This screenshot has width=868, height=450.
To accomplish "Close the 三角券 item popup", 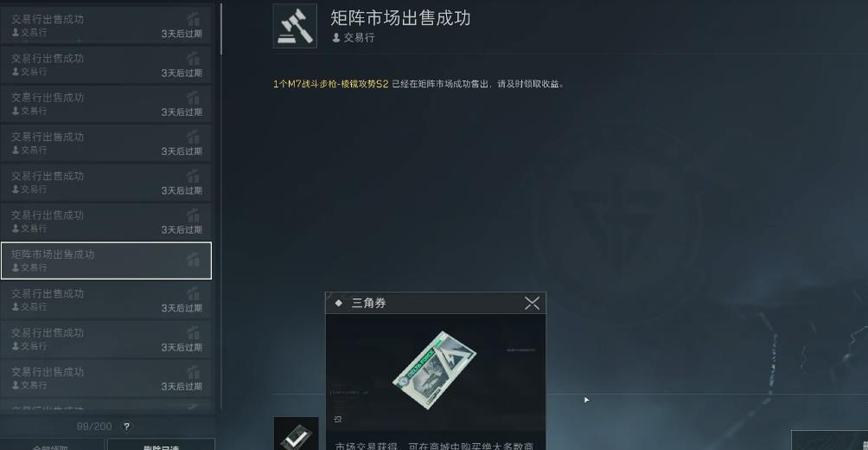I will pyautogui.click(x=532, y=303).
